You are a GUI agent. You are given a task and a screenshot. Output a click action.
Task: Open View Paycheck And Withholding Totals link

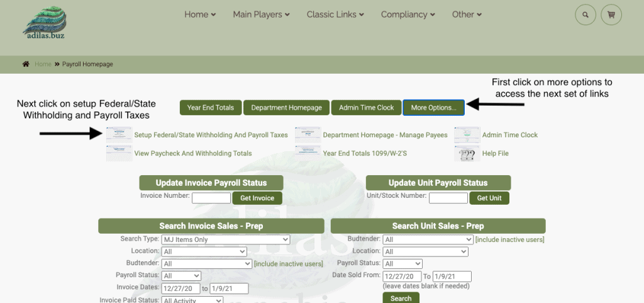click(x=193, y=153)
